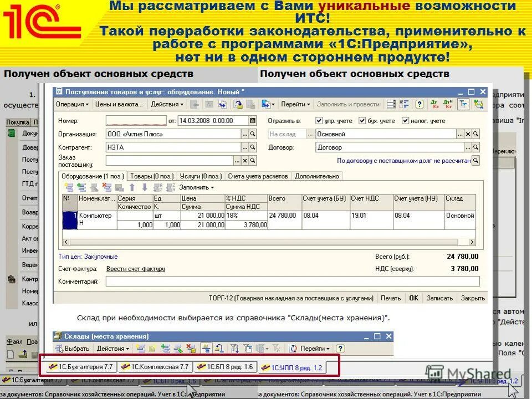The height and width of the screenshot is (399, 532).
Task: Click the Закрыть button
Action: tap(473, 298)
